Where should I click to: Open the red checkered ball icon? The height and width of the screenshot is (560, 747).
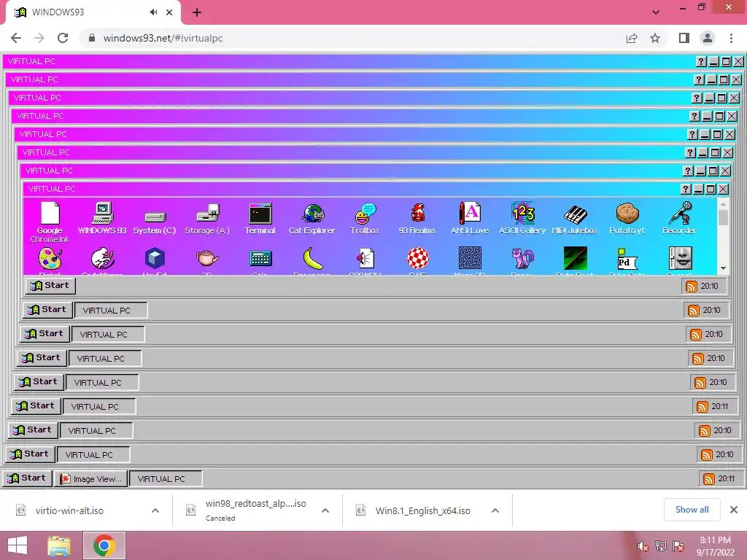418,258
